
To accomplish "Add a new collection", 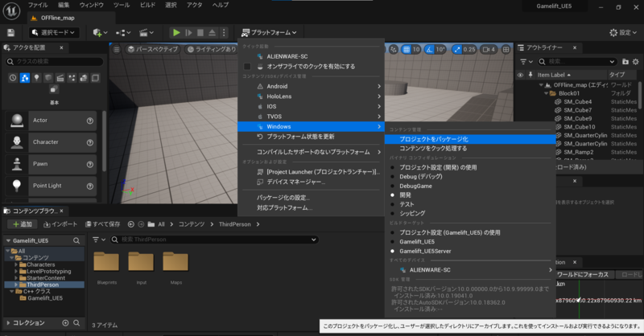I will pos(65,323).
